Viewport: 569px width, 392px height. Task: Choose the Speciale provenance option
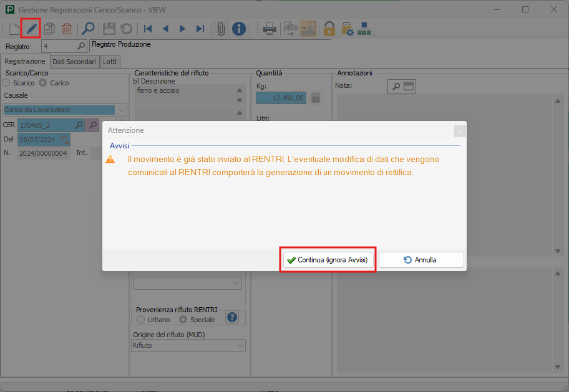[183, 320]
